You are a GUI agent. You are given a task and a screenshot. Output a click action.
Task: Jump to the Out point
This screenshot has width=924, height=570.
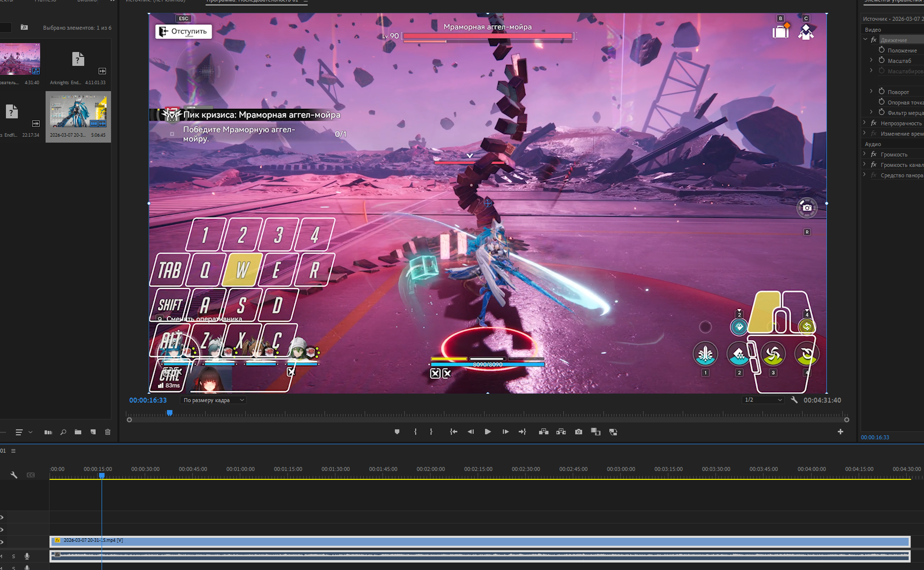(x=522, y=432)
